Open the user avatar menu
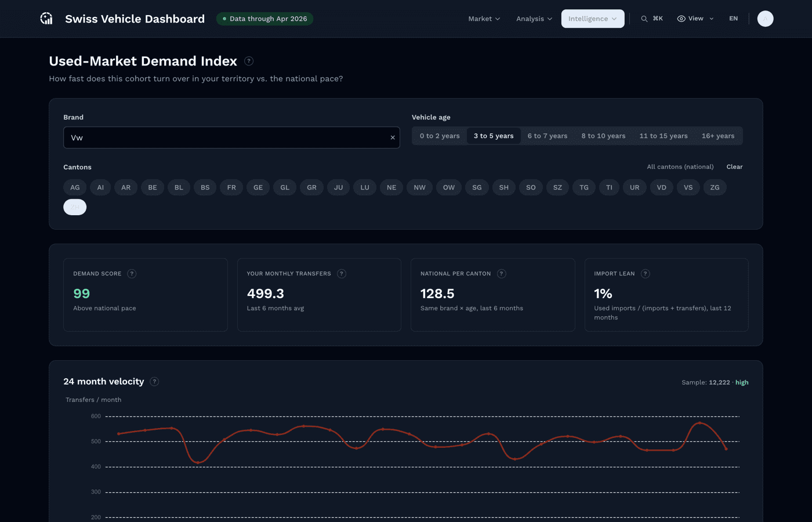812x522 pixels. click(765, 19)
